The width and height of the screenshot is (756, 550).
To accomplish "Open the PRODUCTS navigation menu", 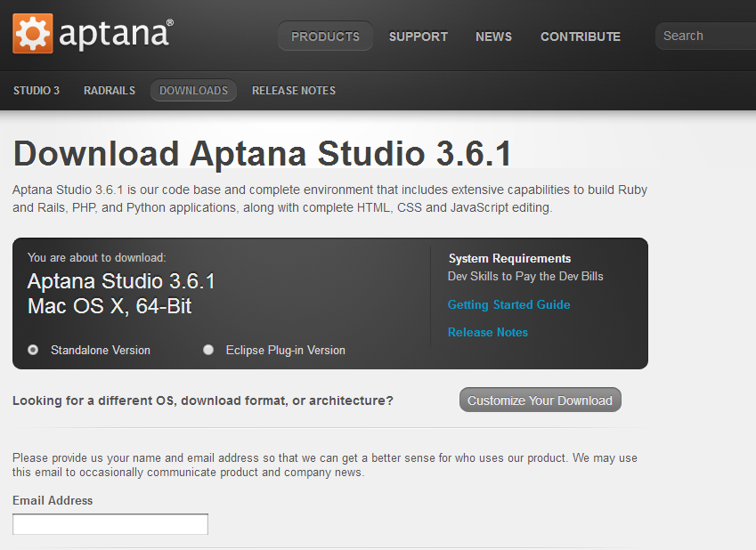I will point(325,36).
